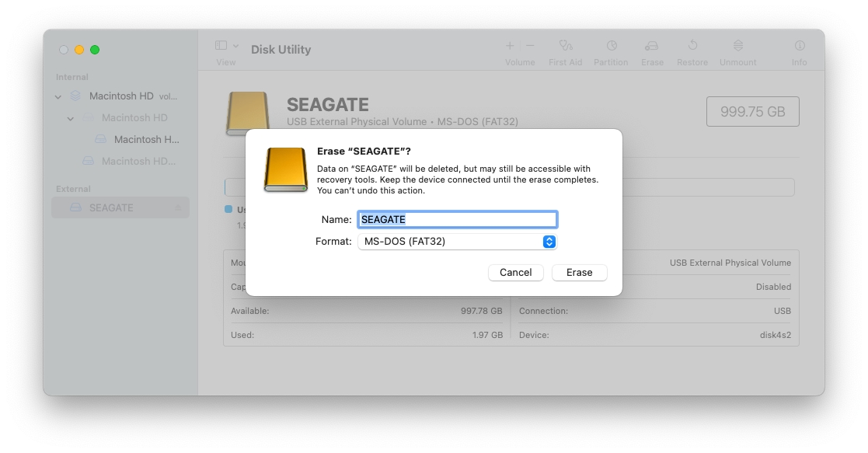868x453 pixels.
Task: Click the sidebar View icon in the toolbar
Action: 221,45
